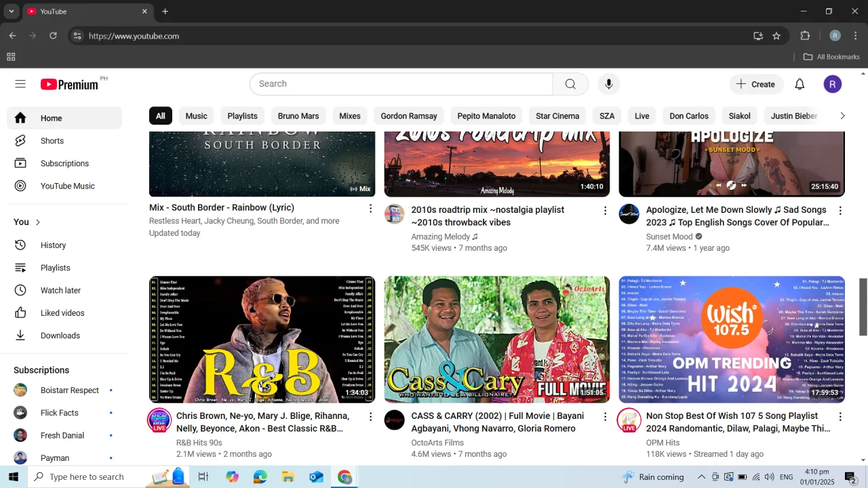Select the Gordon Ramsay filter chip
868x488 pixels.
[409, 116]
